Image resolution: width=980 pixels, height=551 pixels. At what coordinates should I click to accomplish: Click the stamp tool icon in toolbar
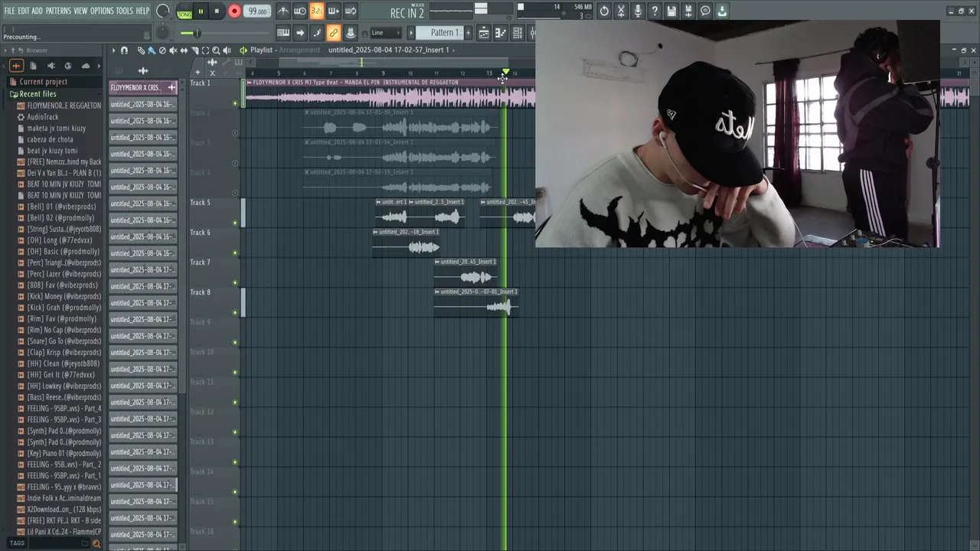351,32
